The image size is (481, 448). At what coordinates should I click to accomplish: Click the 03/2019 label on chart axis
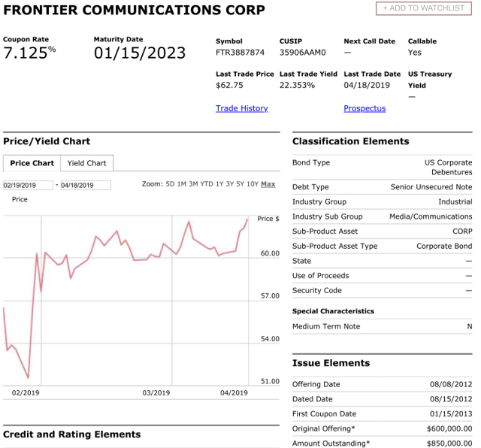tap(157, 393)
